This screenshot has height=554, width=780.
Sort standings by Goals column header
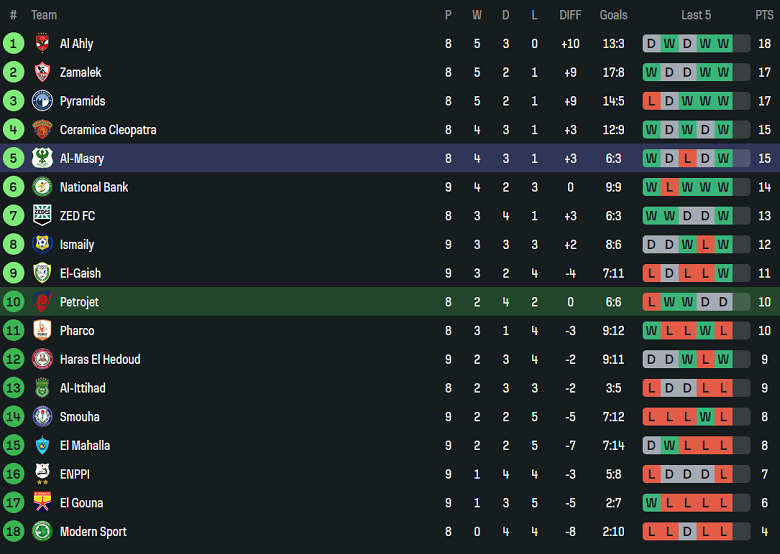tap(613, 15)
